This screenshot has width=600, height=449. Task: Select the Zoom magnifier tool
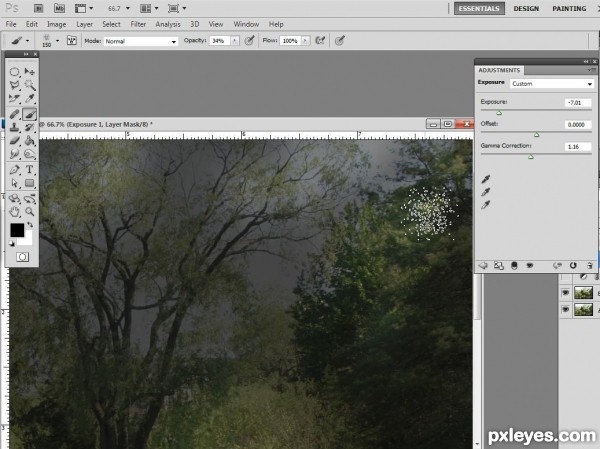pos(29,211)
